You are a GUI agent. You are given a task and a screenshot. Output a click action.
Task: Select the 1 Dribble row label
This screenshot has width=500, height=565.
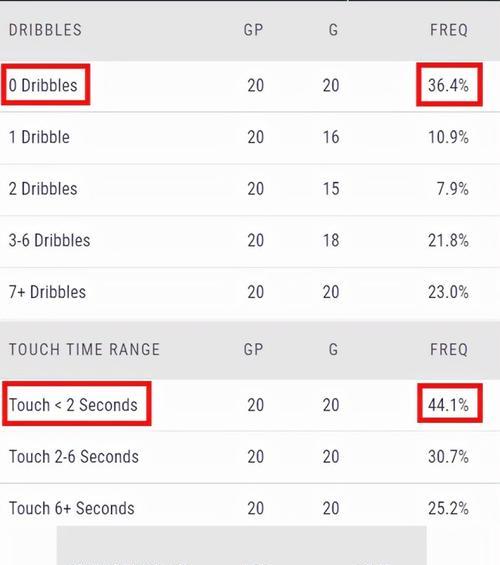tap(39, 137)
